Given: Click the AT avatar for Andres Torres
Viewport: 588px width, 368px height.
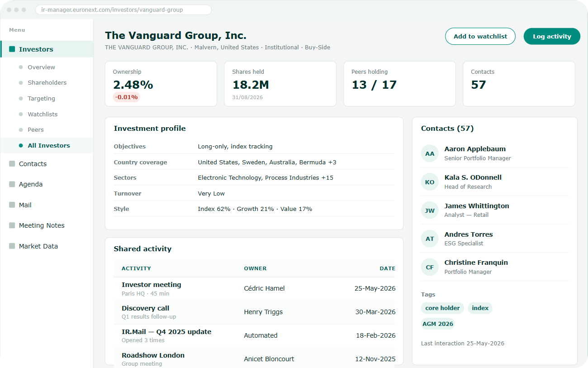Looking at the screenshot, I should [x=430, y=239].
